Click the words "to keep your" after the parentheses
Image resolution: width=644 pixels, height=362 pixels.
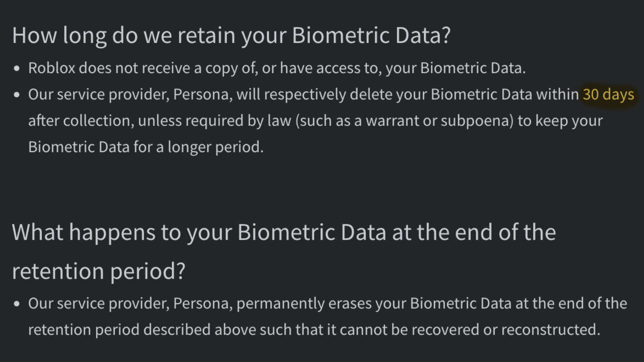point(560,121)
